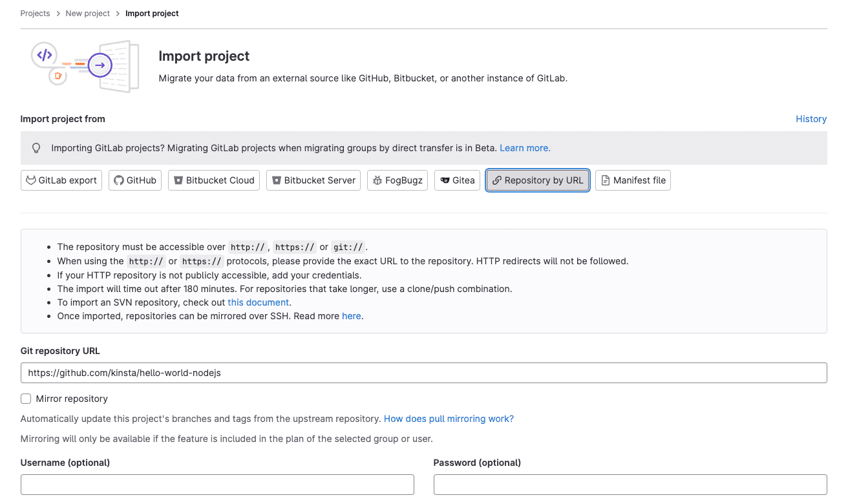Screen dimensions: 848x504
Task: Open the Learn more link about direct transfer
Action: [524, 148]
